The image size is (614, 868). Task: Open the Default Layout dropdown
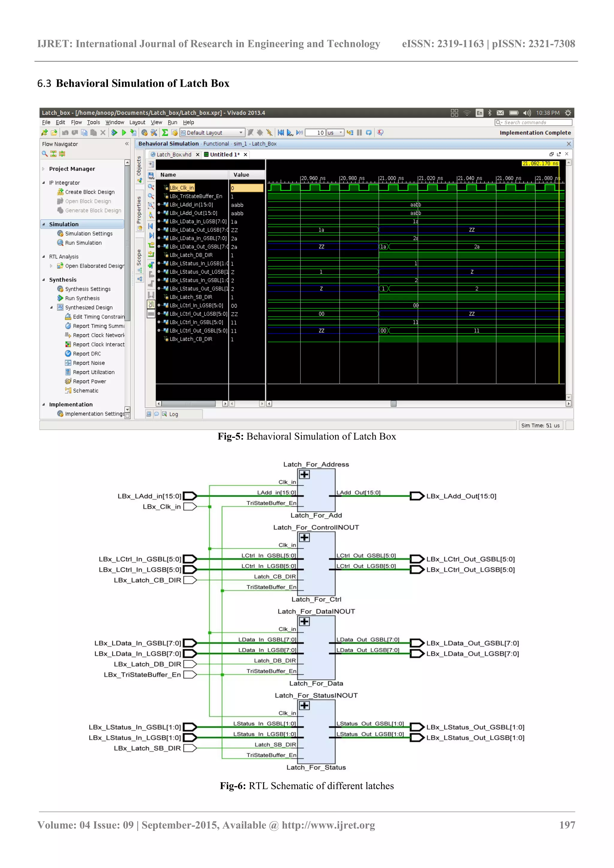coord(241,133)
